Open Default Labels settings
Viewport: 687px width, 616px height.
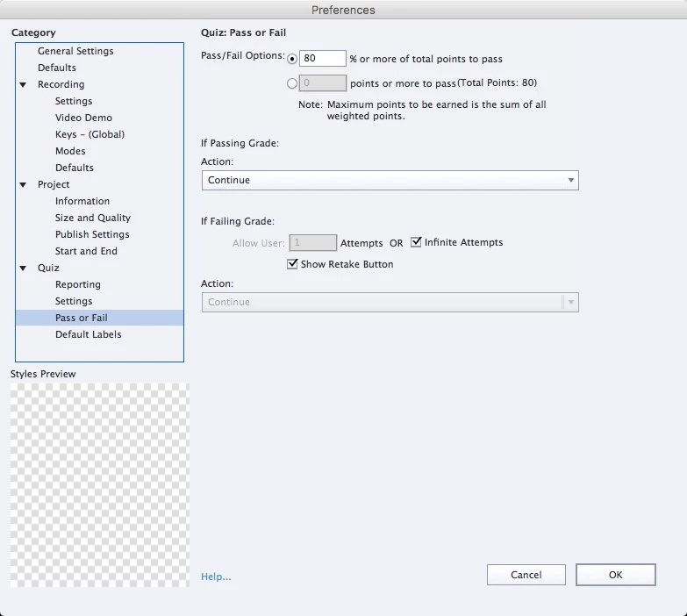coord(89,334)
